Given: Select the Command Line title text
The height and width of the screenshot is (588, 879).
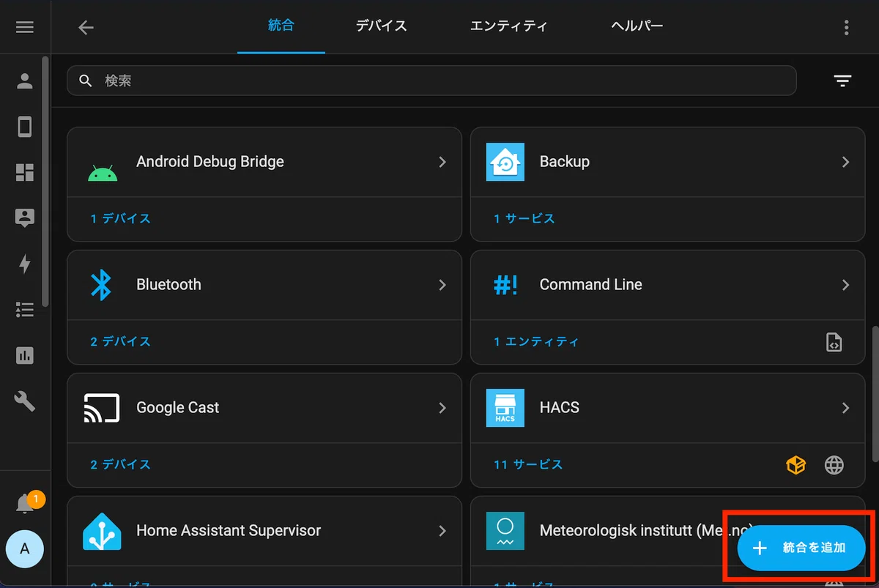Looking at the screenshot, I should 591,285.
